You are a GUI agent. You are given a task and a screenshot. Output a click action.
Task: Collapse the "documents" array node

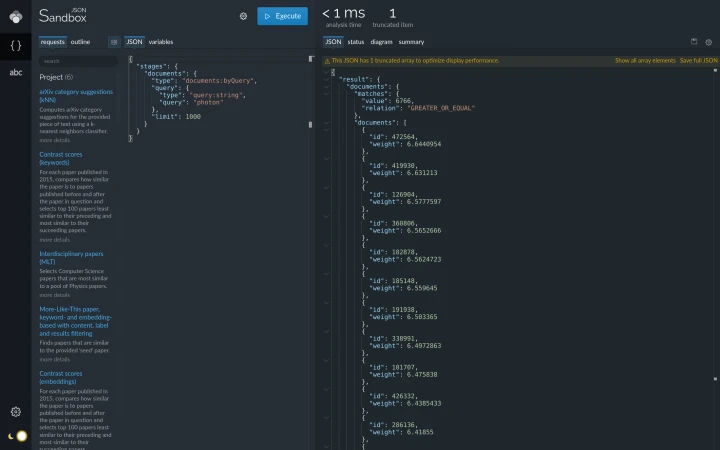point(326,123)
